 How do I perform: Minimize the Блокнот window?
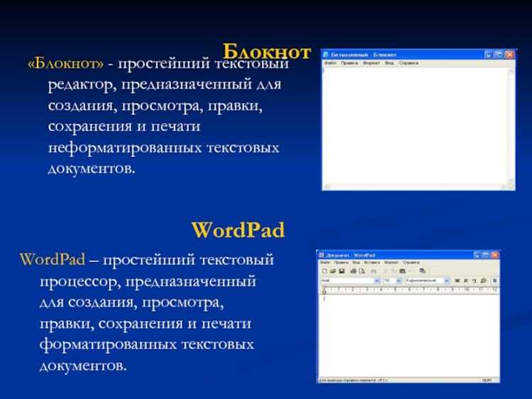[488, 55]
